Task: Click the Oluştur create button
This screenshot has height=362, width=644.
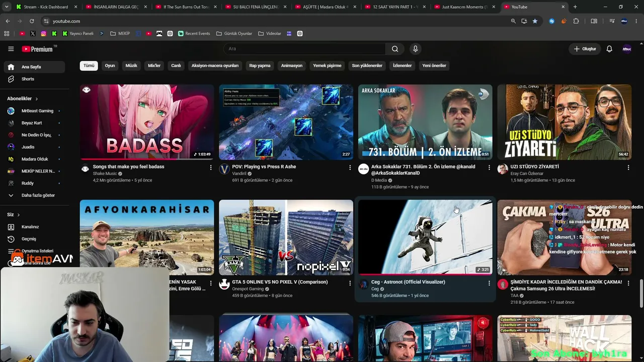Action: tap(585, 49)
